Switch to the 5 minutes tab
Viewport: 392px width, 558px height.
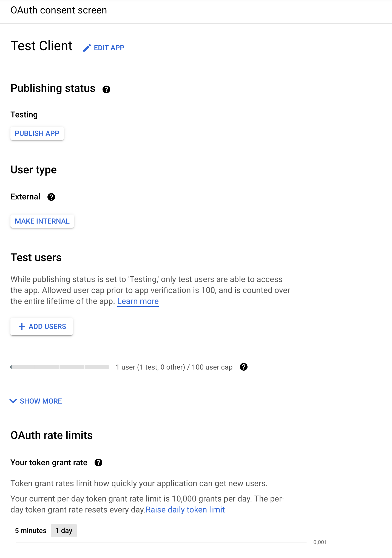(31, 531)
